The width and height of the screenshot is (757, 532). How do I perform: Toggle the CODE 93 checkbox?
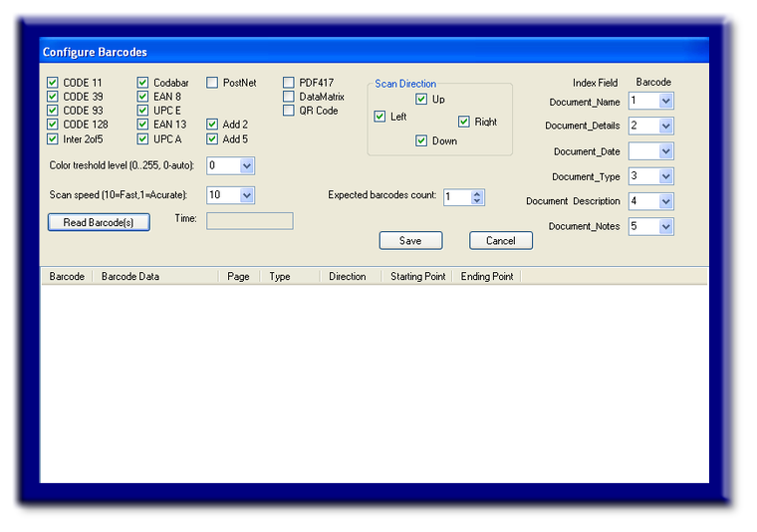(x=53, y=111)
